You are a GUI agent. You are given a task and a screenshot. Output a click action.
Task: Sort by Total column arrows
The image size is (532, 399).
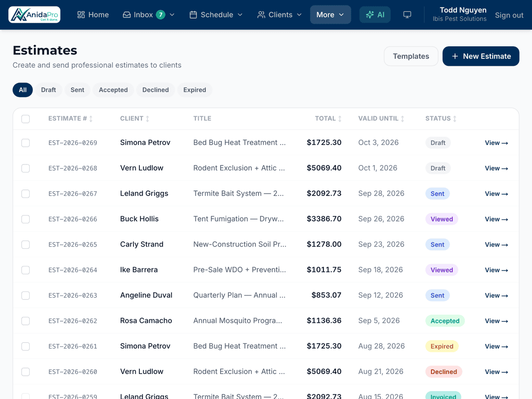tap(340, 119)
